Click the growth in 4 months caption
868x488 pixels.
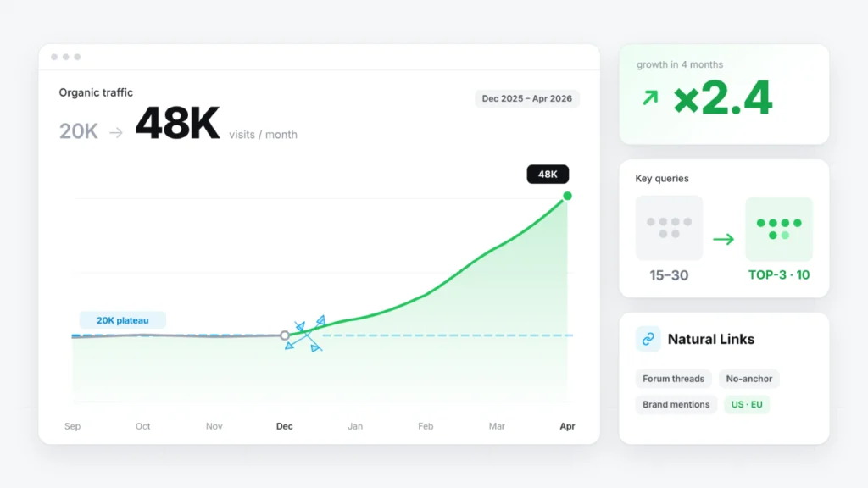[x=680, y=64]
